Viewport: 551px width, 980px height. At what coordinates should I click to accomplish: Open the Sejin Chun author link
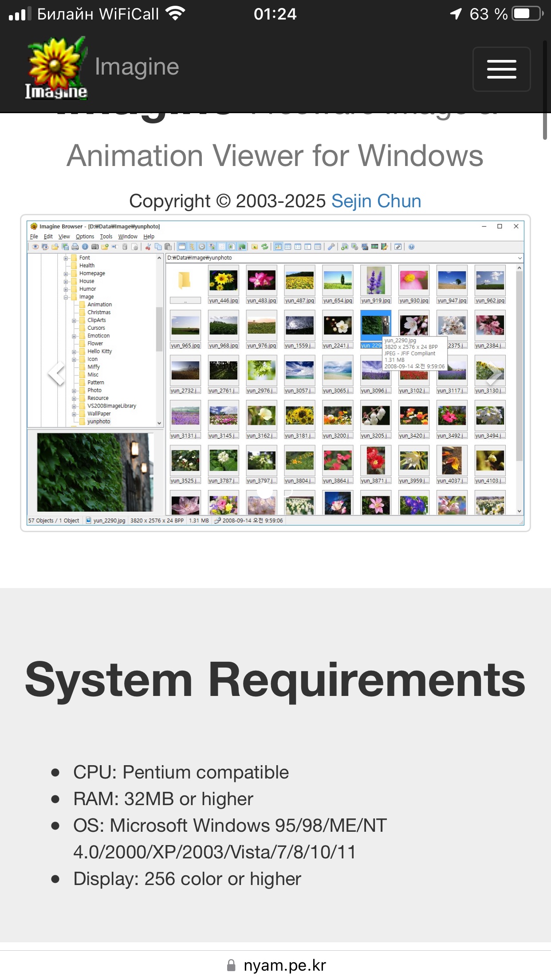376,201
